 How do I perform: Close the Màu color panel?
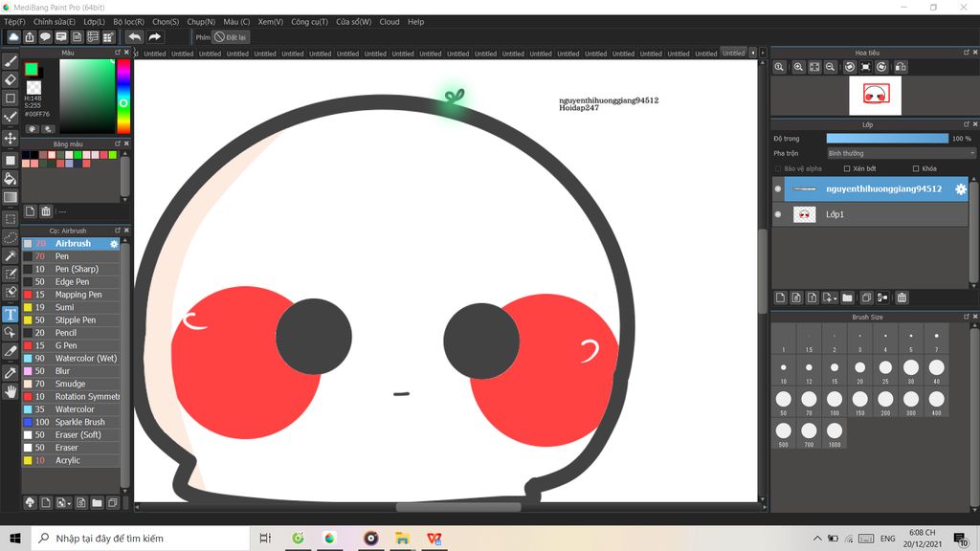click(x=126, y=53)
